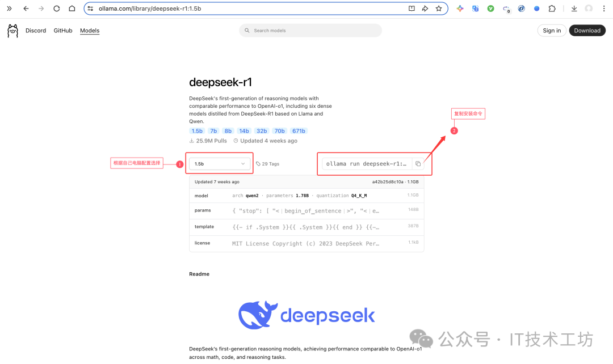613x364 pixels.
Task: Click the ollama run deepseek-r1 command field
Action: pos(367,164)
